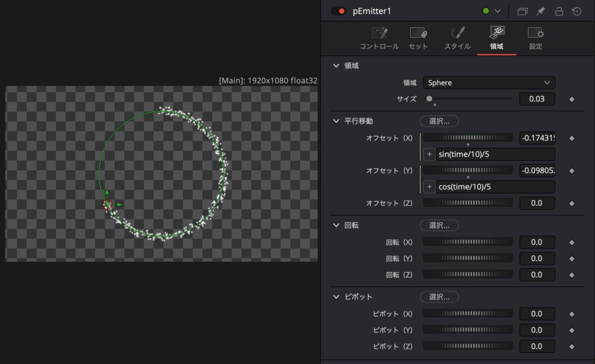The height and width of the screenshot is (364, 595).
Task: Switch to the コントロール tab
Action: pos(379,39)
